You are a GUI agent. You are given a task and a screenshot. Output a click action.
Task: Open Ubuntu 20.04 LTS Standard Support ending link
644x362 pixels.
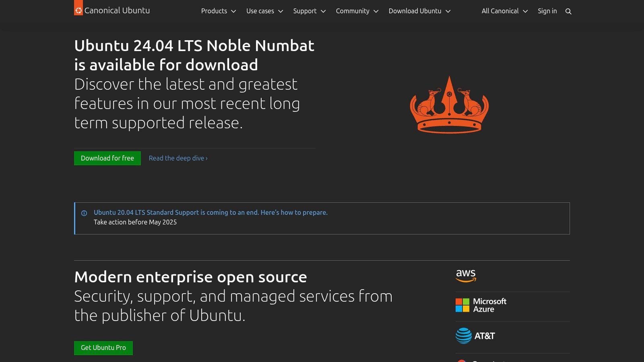211,212
